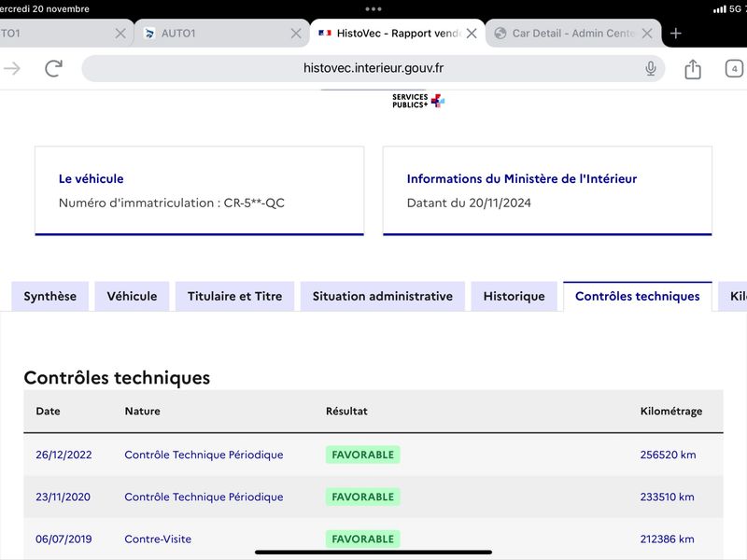Tap the 212386 km mileage value

tap(667, 539)
